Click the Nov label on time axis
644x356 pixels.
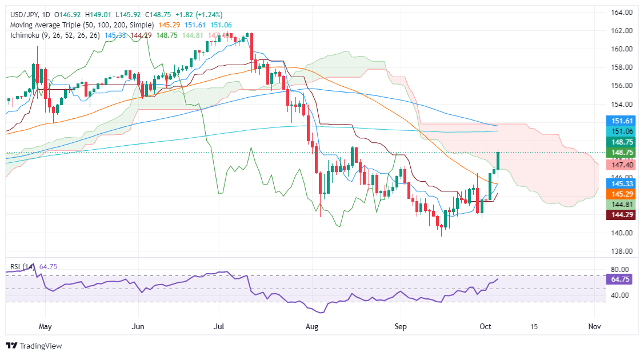click(595, 326)
